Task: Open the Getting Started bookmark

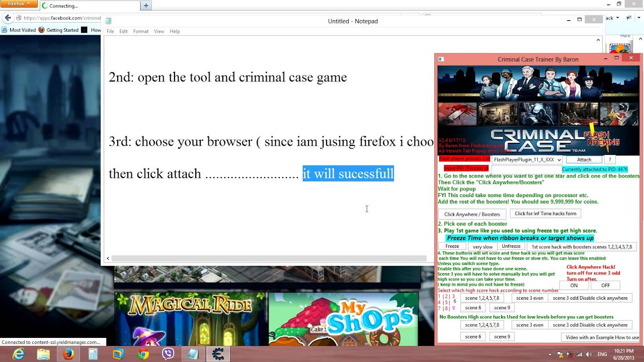Action: coord(59,30)
